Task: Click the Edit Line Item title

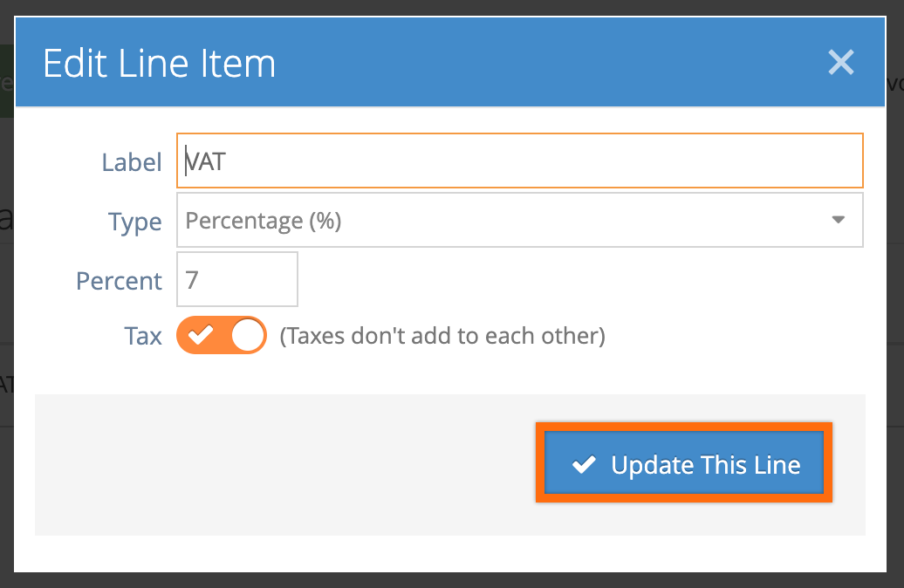Action: coord(159,64)
